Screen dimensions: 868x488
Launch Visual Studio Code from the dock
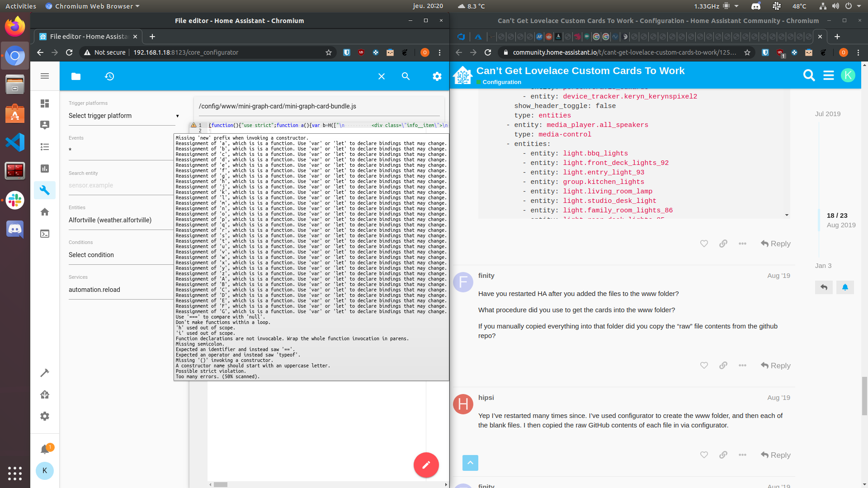pyautogui.click(x=15, y=142)
